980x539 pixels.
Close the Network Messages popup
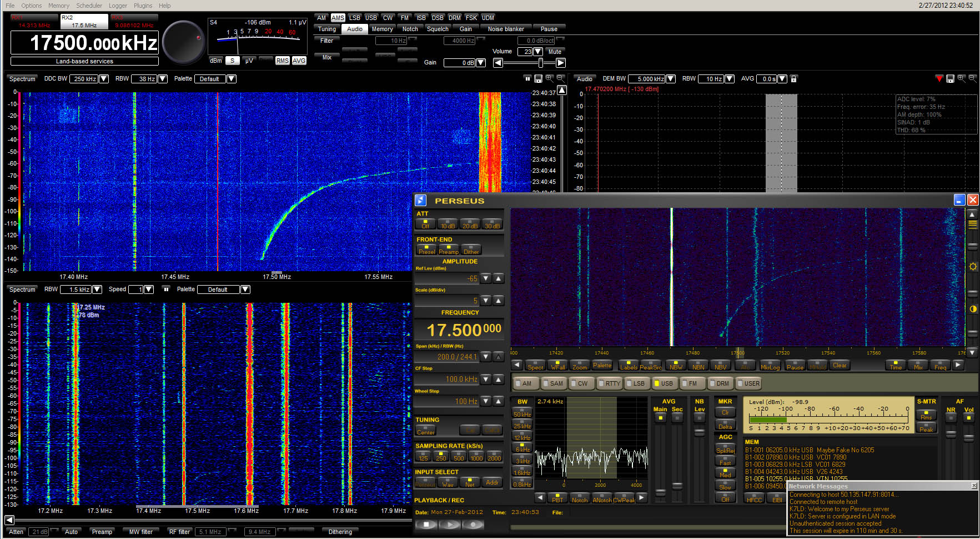click(974, 486)
